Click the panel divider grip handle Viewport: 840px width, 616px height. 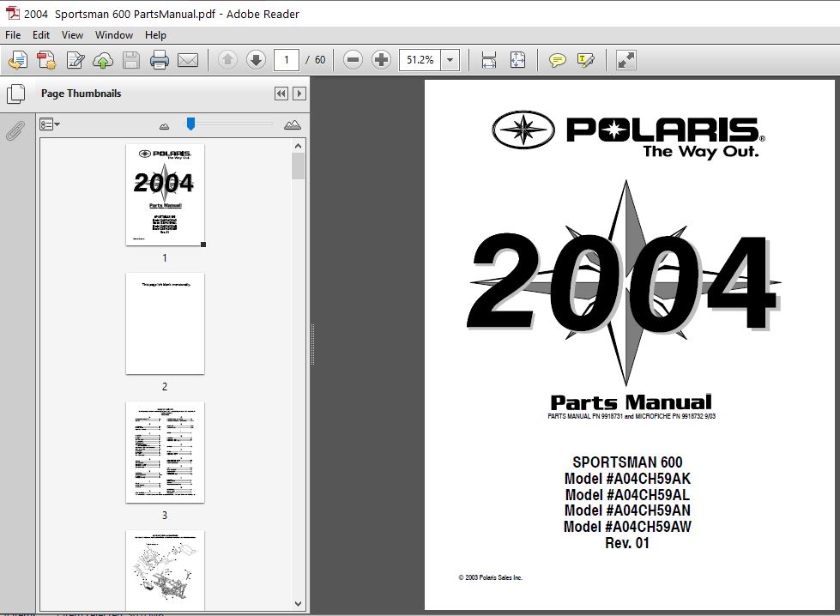point(312,344)
